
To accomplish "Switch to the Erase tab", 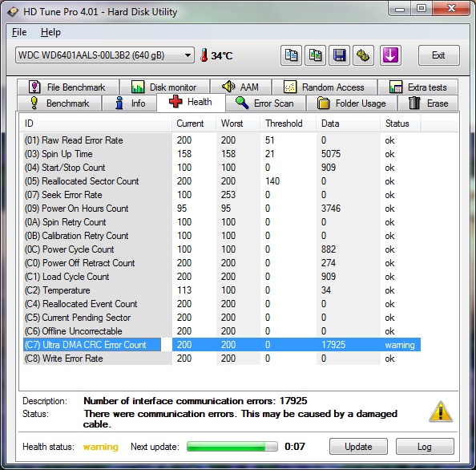I will [428, 103].
